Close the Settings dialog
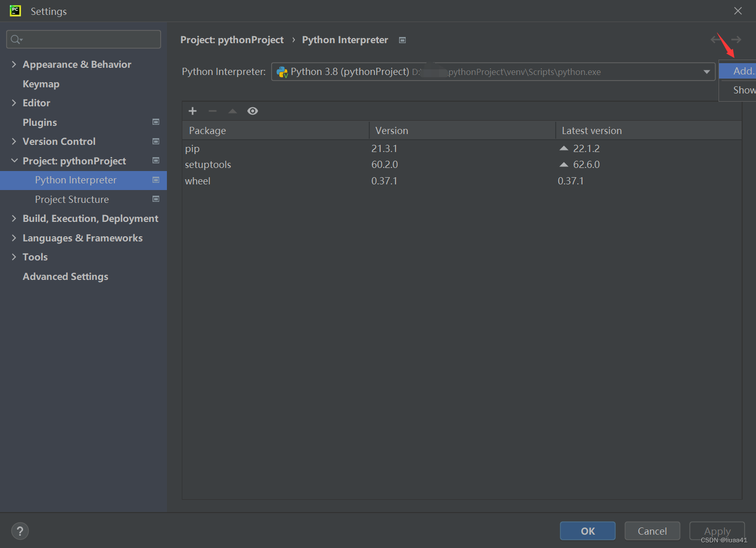756x548 pixels. coord(738,11)
